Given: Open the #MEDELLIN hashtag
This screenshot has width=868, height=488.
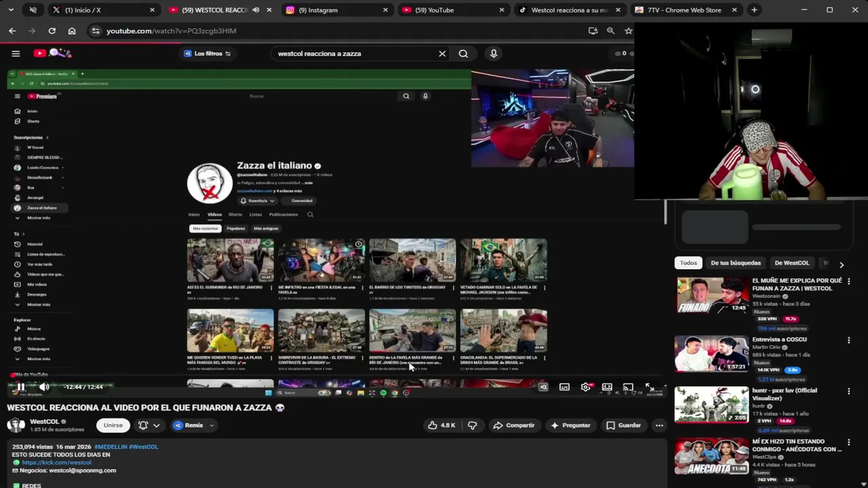Looking at the screenshot, I should 110,447.
